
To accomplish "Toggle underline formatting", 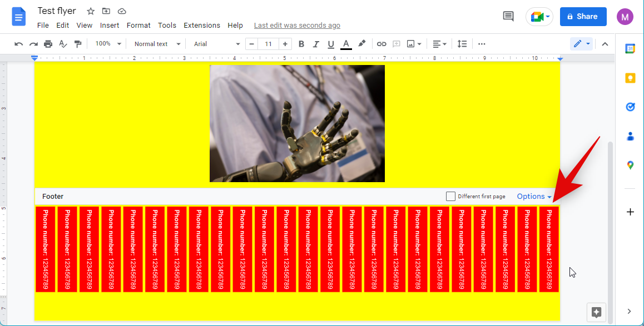I will pyautogui.click(x=331, y=44).
